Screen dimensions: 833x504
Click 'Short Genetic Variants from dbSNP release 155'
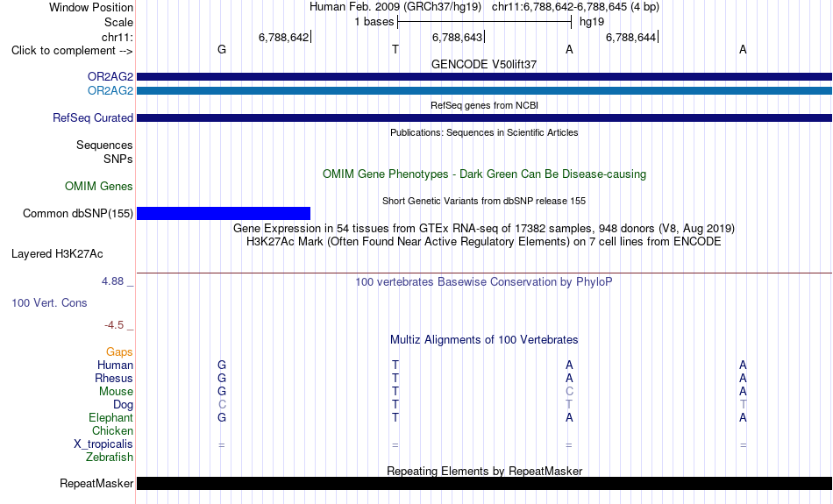[484, 201]
